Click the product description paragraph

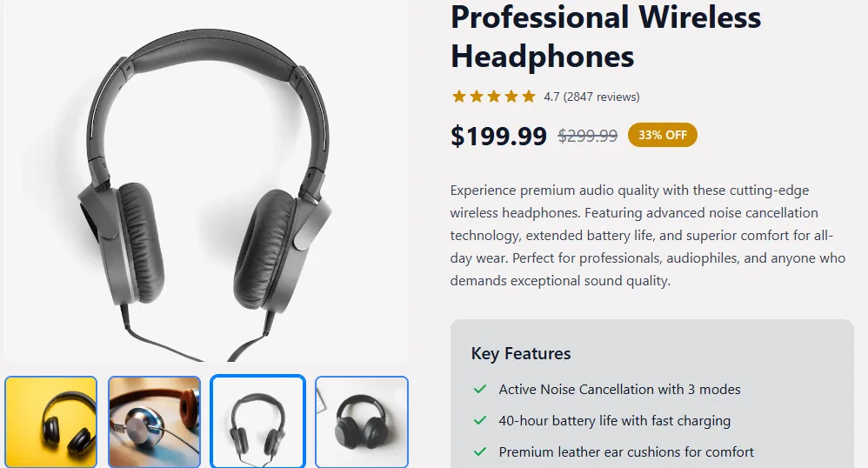coord(644,235)
